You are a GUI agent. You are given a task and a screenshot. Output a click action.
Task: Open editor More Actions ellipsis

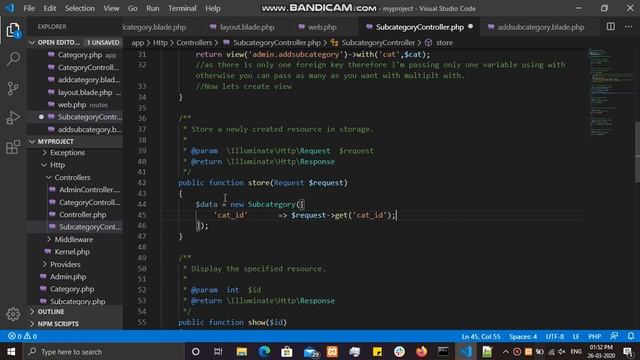(628, 27)
